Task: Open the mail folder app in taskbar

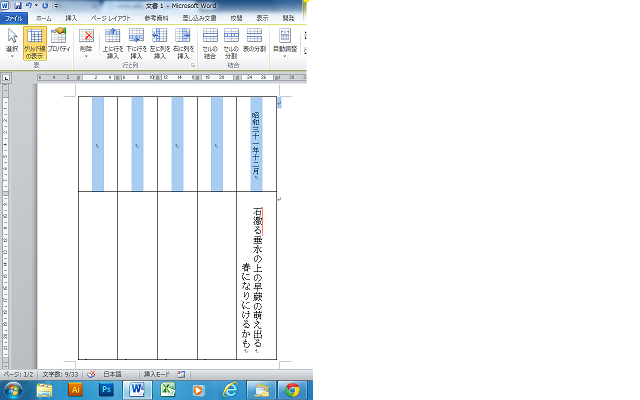Action: coord(261,391)
